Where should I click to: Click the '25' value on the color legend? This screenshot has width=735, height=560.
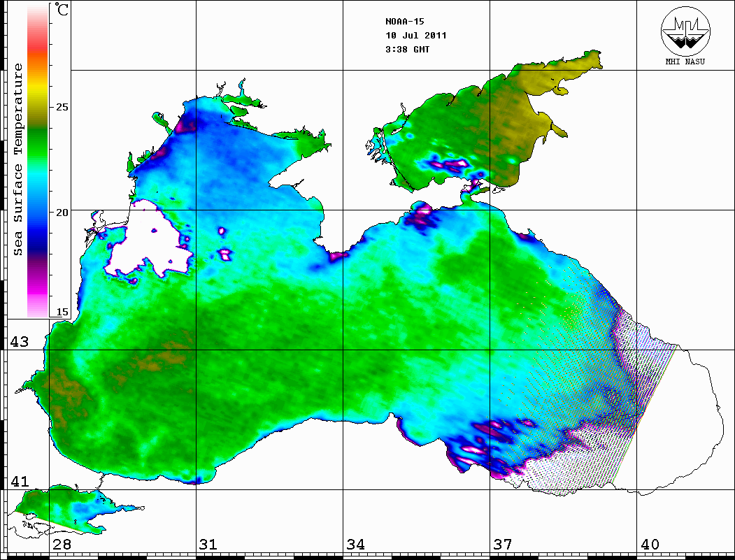coord(62,107)
